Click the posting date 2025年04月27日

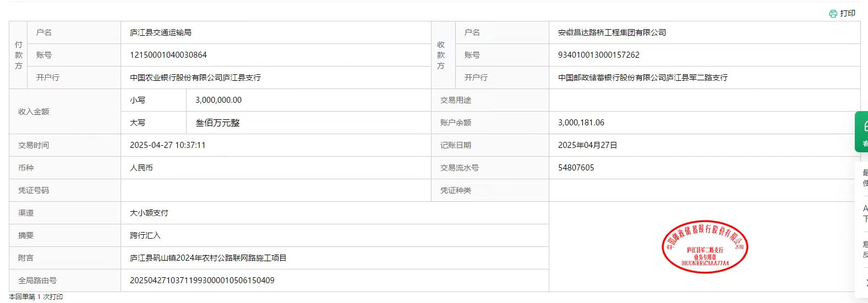[x=587, y=145]
